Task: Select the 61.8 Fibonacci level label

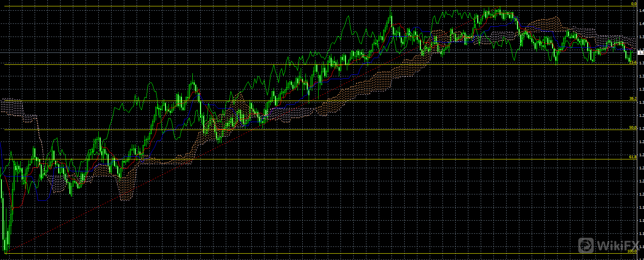Action: [x=633, y=157]
